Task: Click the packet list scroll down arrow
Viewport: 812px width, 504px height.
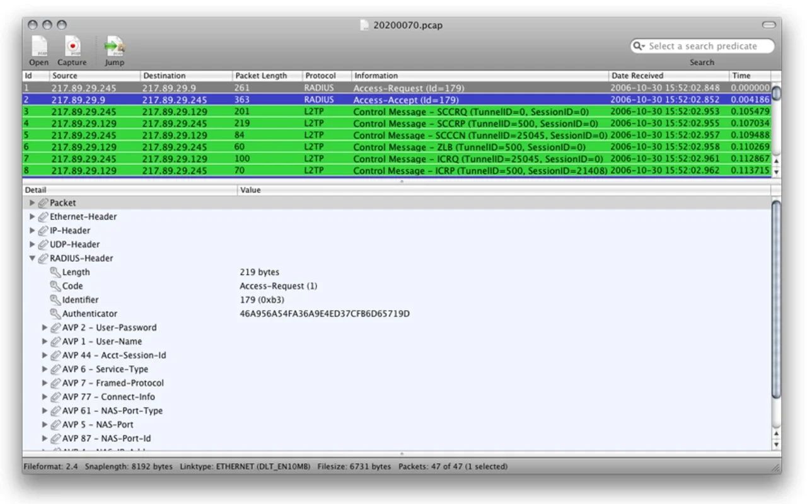Action: pyautogui.click(x=776, y=172)
